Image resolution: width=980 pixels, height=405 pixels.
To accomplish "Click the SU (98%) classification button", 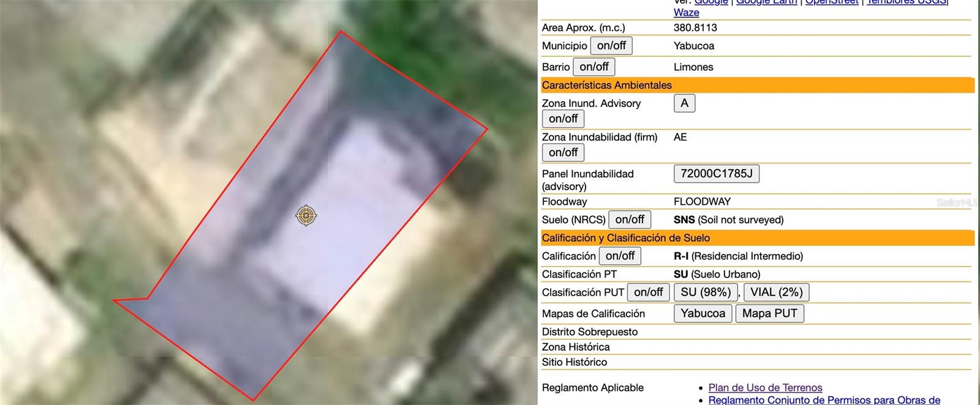I will pos(706,292).
